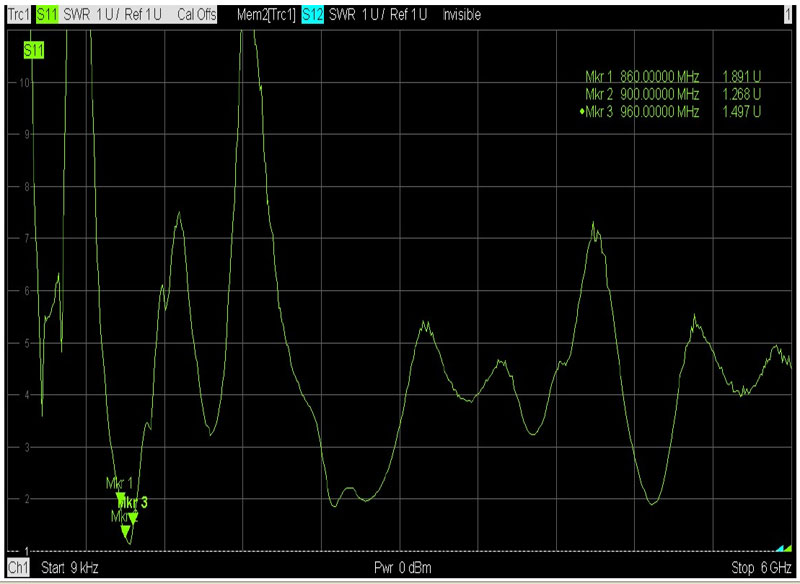Viewport: 800px width, 584px height.
Task: Click the "10" label on the vertical axis
Action: pos(24,83)
